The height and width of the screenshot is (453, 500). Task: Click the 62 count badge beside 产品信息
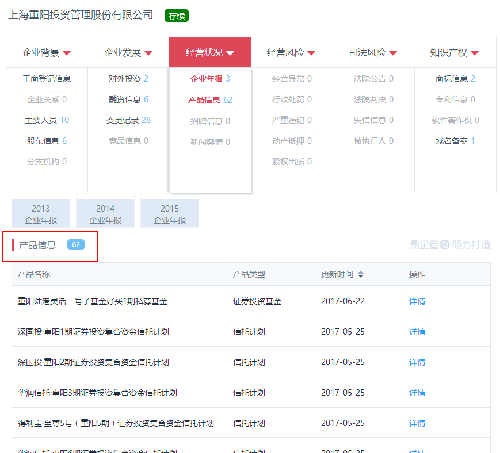[x=76, y=245]
